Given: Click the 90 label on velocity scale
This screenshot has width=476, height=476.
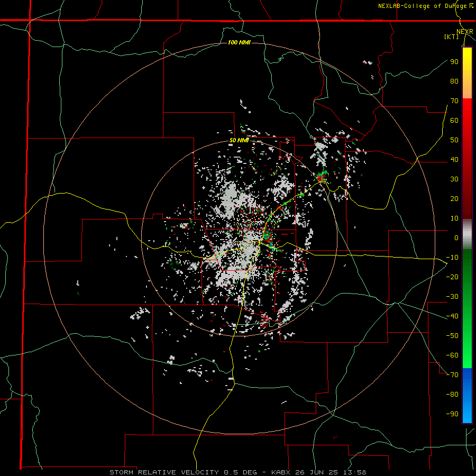Looking at the screenshot, I should point(454,62).
